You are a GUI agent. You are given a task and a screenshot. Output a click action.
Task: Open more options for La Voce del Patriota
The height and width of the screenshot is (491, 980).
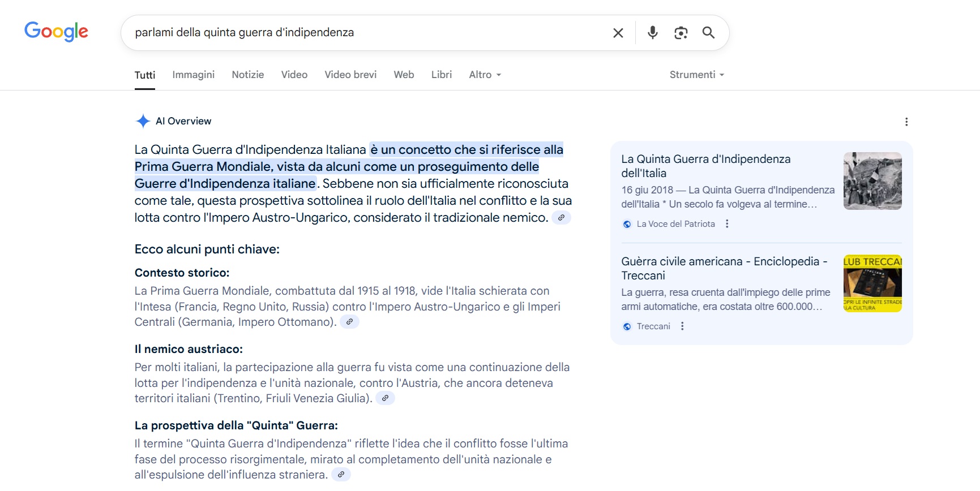pyautogui.click(x=727, y=224)
